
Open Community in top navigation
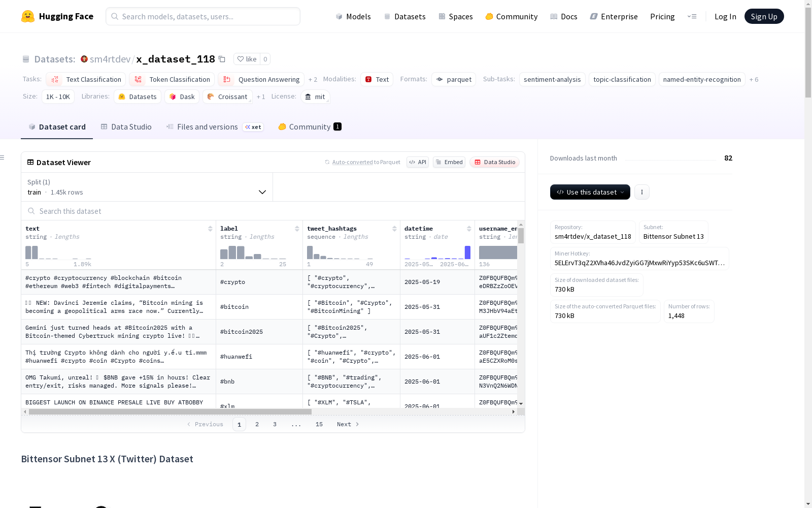coord(512,16)
